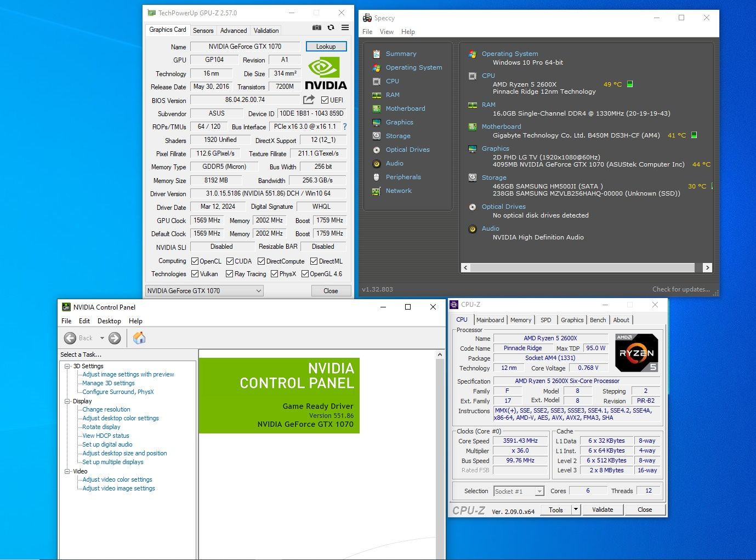Open Operating System section in Speccy sidebar
The height and width of the screenshot is (560, 756).
(x=413, y=67)
